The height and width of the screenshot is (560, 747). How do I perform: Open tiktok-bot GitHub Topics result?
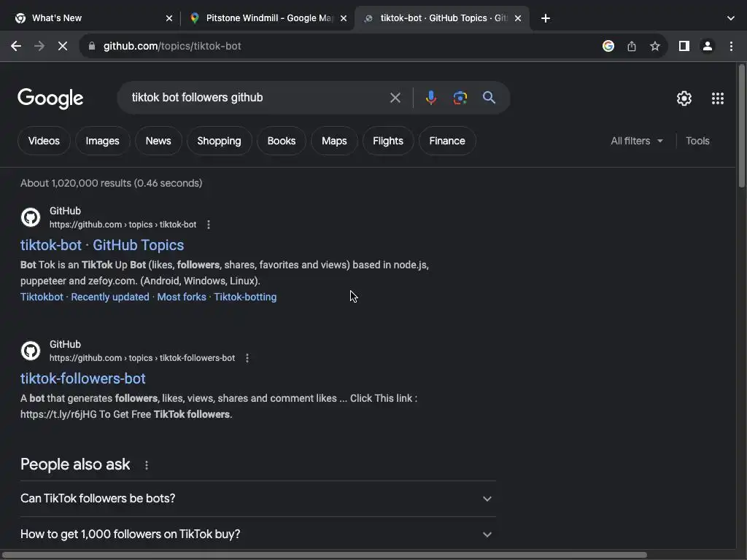pyautogui.click(x=102, y=245)
